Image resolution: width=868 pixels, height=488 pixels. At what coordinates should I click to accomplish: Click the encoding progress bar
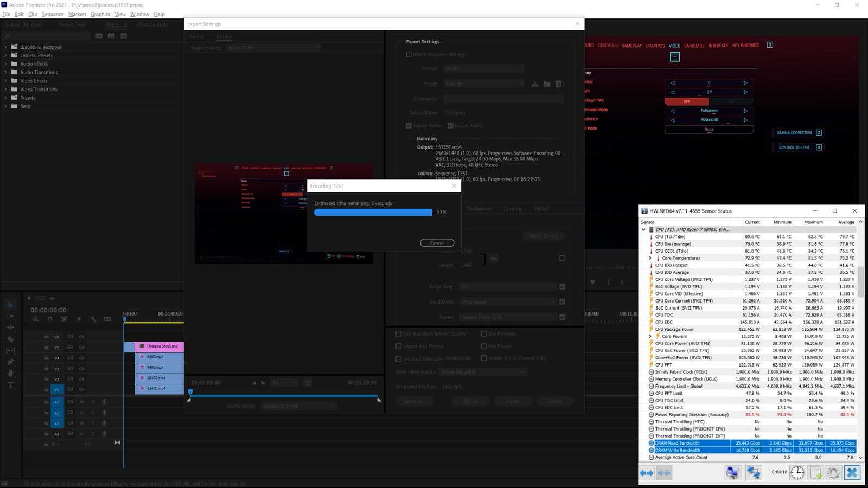tap(373, 213)
